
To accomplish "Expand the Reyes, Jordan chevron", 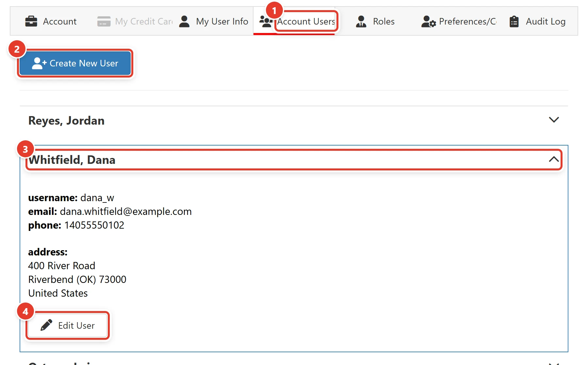I will [x=554, y=120].
